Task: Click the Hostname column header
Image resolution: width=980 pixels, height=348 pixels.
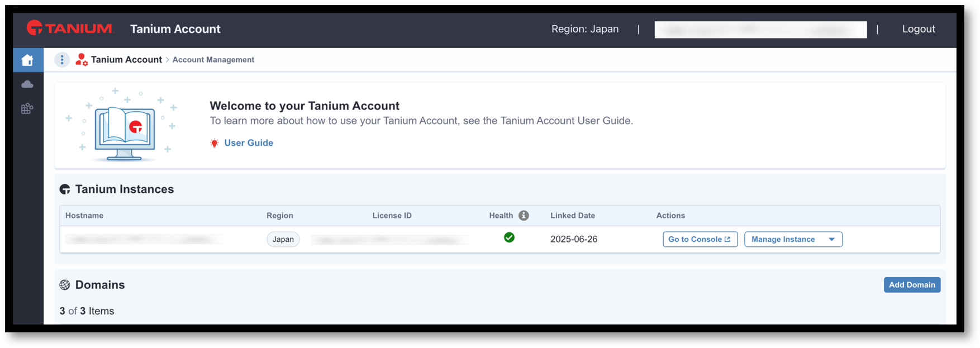Action: [84, 216]
